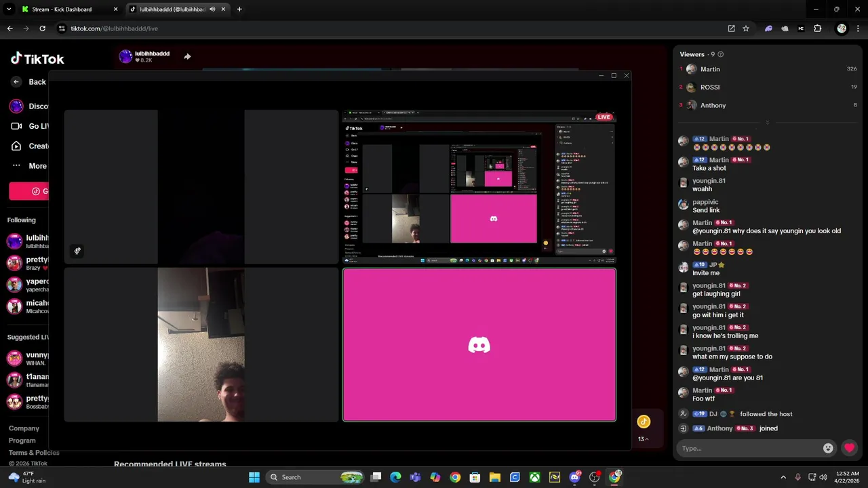This screenshot has width=868, height=488.
Task: Open the volume control in tray
Action: (x=823, y=477)
